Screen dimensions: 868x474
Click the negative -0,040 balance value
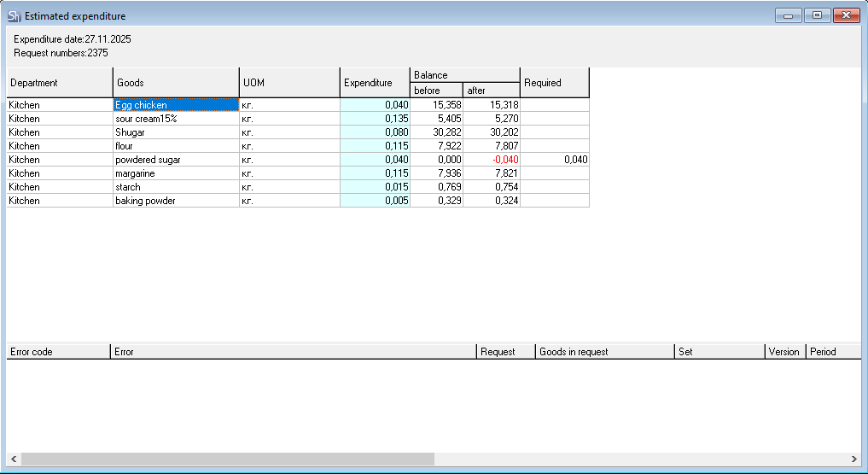tap(492, 160)
